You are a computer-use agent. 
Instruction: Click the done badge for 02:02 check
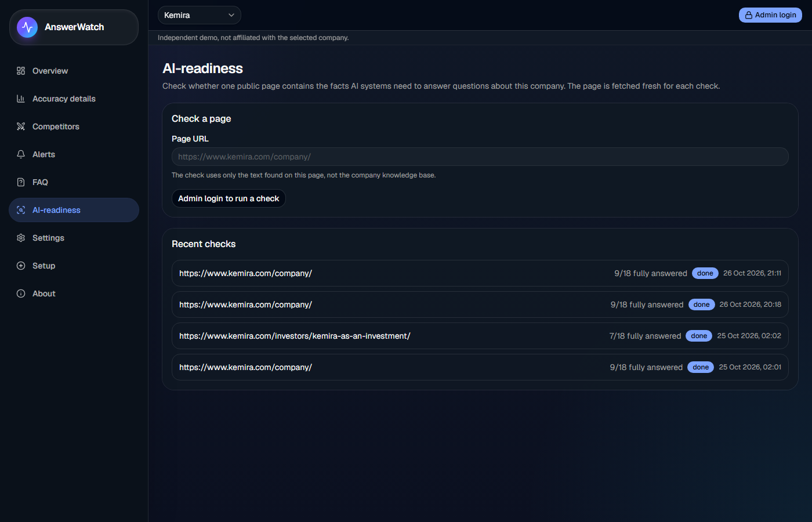click(x=699, y=336)
